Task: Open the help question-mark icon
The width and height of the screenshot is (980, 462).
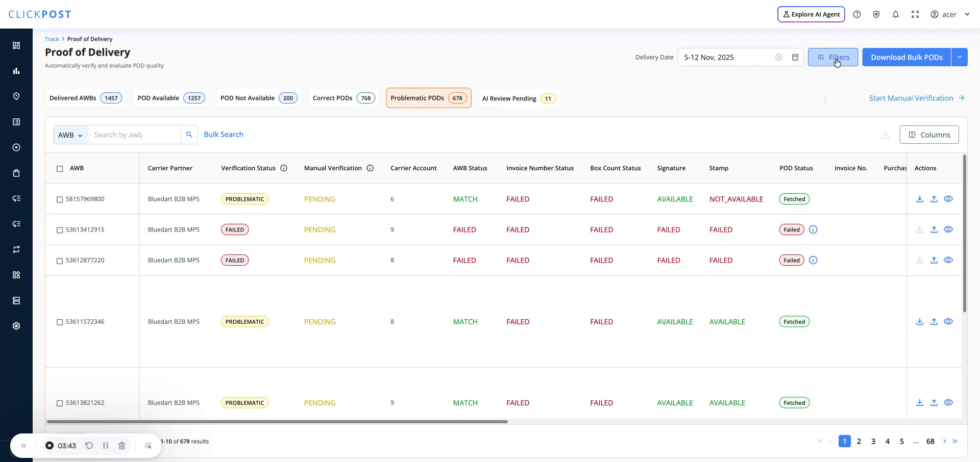Action: tap(857, 14)
